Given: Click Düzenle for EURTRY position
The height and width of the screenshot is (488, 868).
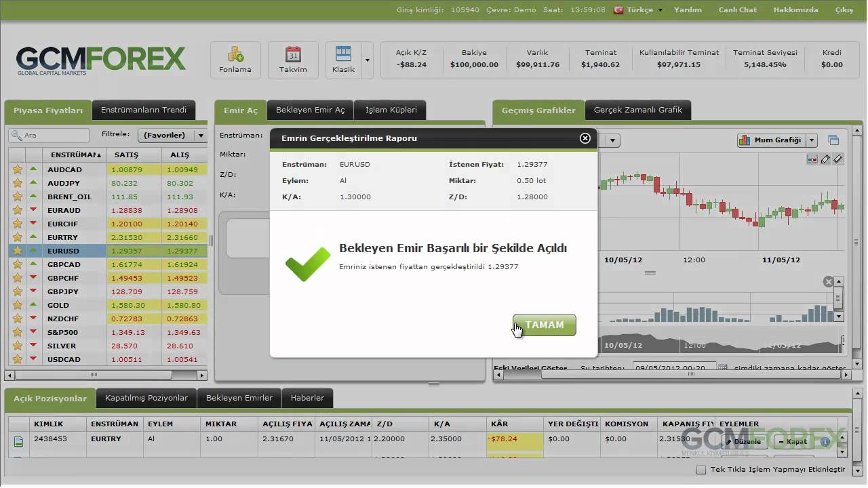Looking at the screenshot, I should click(x=744, y=442).
